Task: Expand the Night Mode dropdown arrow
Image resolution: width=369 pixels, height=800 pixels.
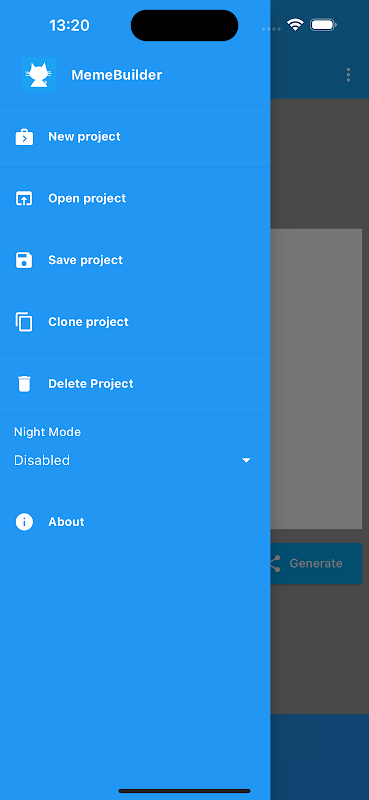Action: click(246, 460)
